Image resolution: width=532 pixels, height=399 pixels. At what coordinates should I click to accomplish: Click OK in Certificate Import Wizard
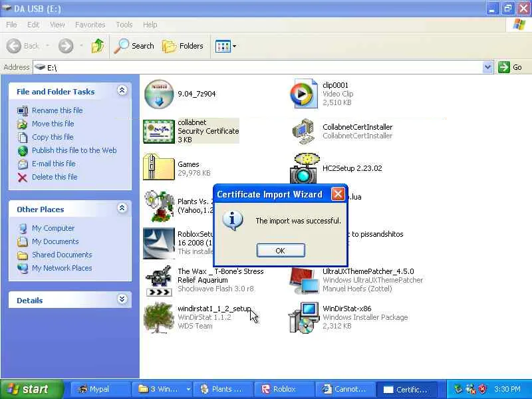coord(281,251)
